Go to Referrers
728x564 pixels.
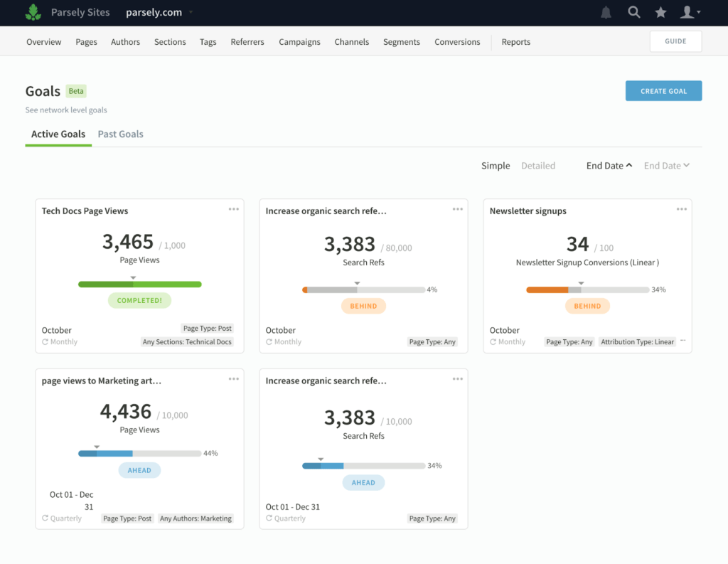(247, 42)
